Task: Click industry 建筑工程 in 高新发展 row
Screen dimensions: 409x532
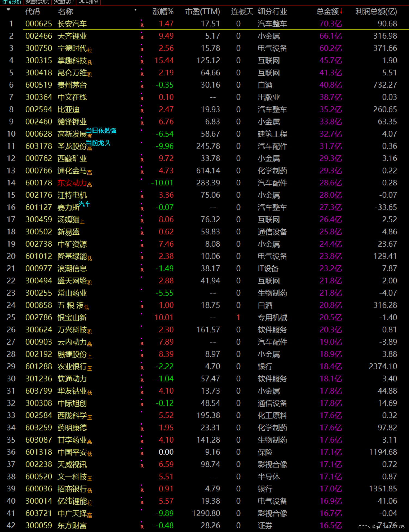Action: pos(272,134)
